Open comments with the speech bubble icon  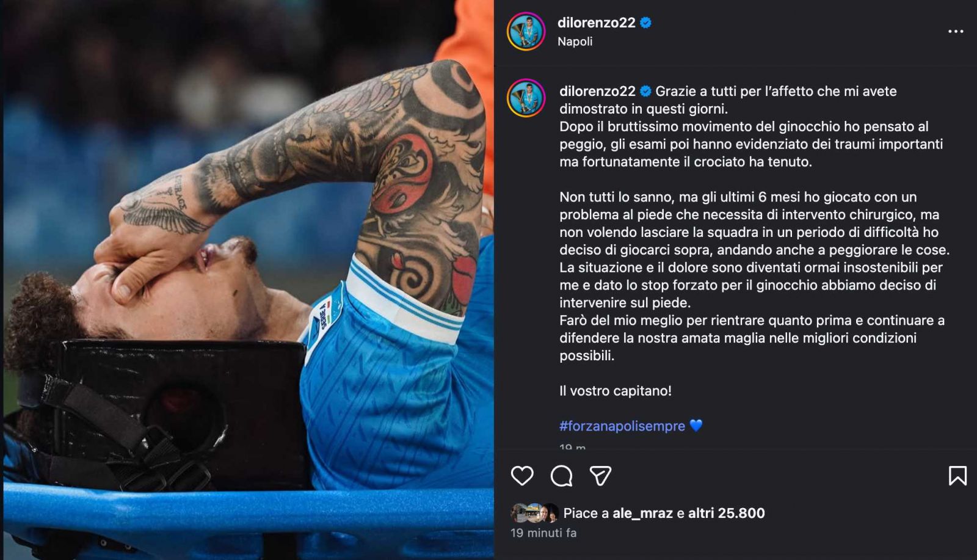(561, 476)
